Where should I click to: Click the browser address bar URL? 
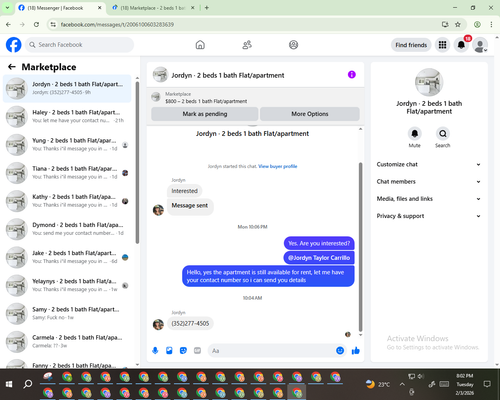pyautogui.click(x=117, y=24)
